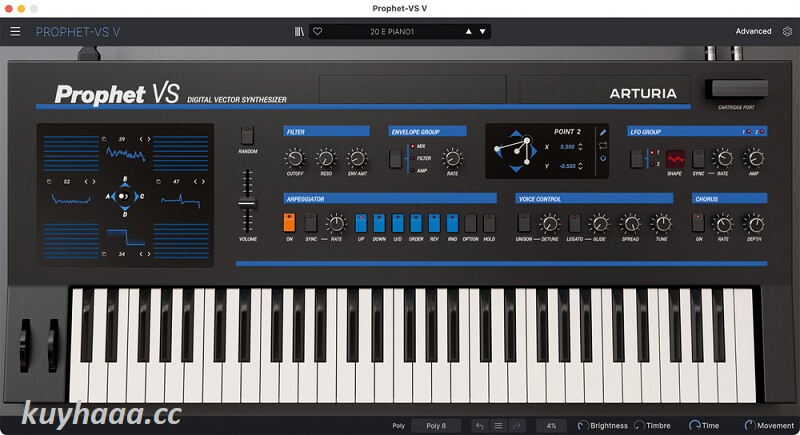Viewport: 800px width, 435px height.
Task: Go to previous preset with up arrow
Action: pyautogui.click(x=468, y=32)
